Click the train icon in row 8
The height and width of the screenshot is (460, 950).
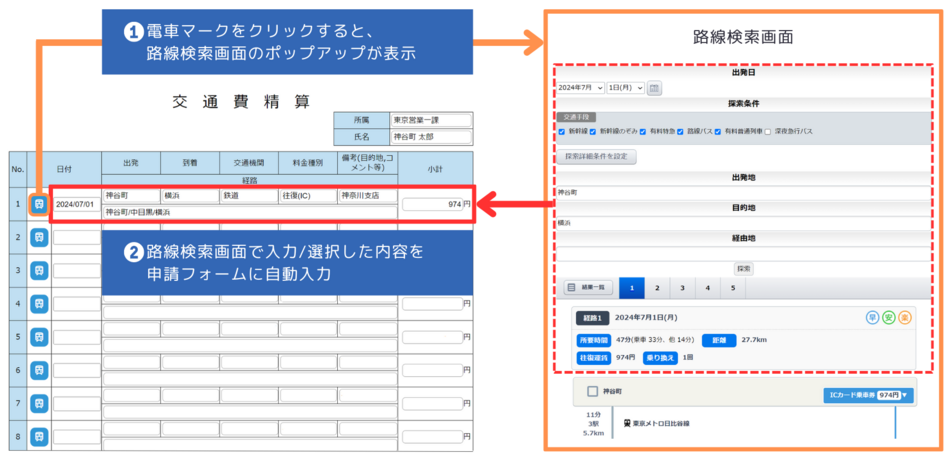(39, 435)
